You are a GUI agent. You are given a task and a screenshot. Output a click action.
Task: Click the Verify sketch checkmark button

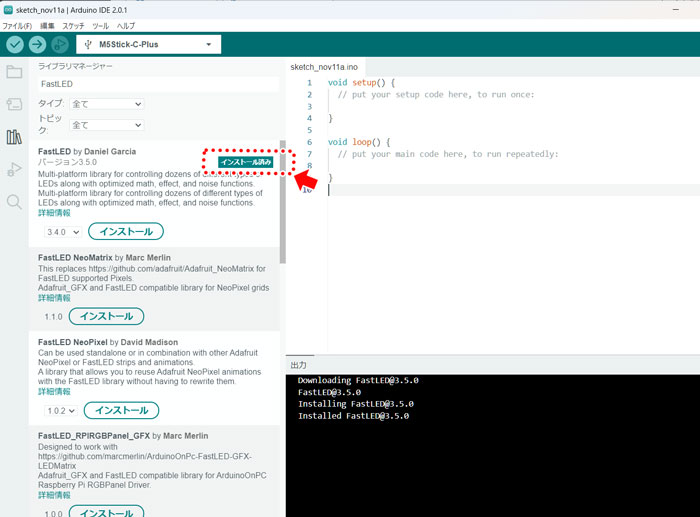click(x=15, y=44)
